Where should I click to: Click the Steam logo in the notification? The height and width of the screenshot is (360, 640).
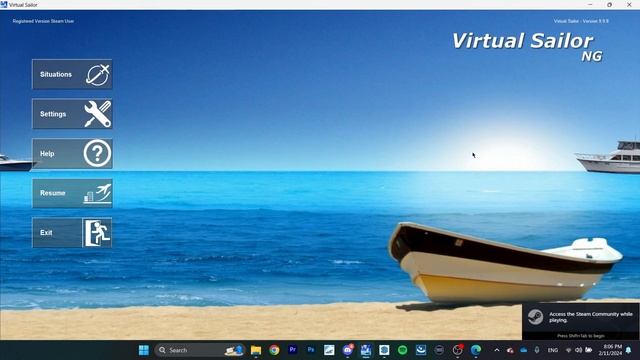(x=535, y=317)
